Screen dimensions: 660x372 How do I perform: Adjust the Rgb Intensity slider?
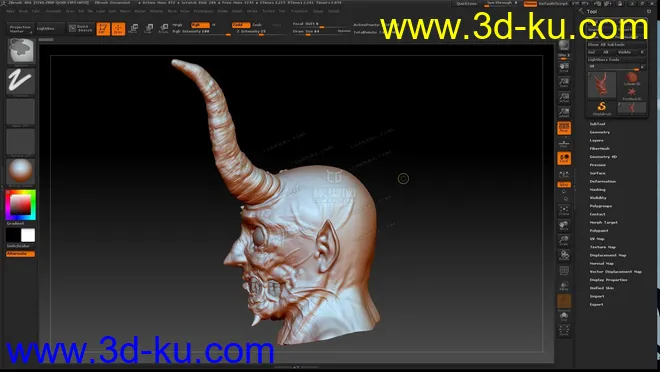tap(201, 32)
